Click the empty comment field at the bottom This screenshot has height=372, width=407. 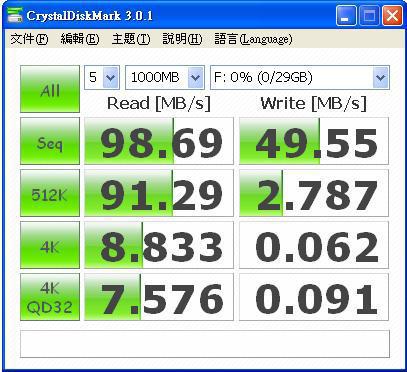pyautogui.click(x=205, y=344)
